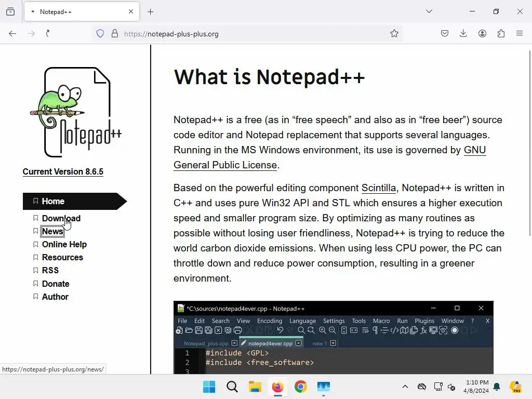Open the browser downloads panel

463,33
